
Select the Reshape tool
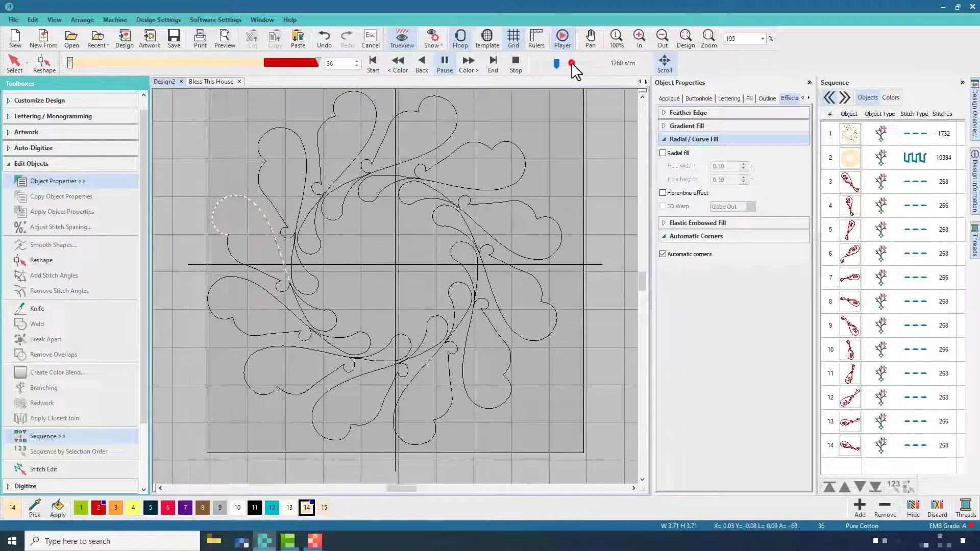[x=43, y=63]
